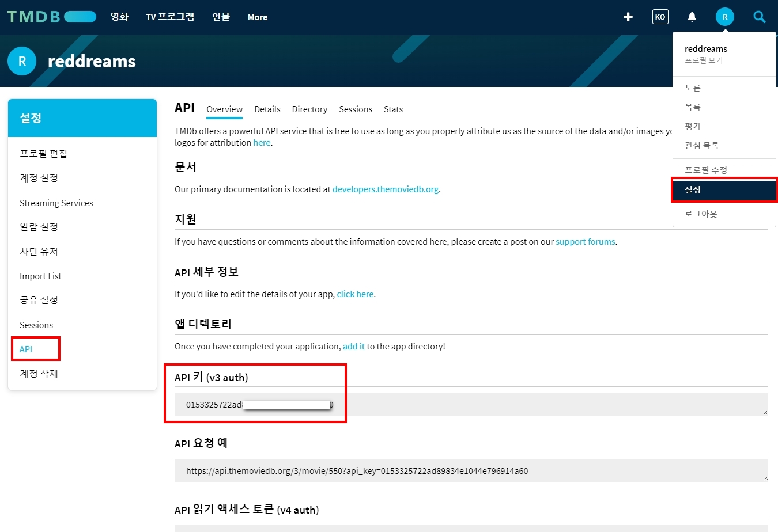The height and width of the screenshot is (532, 778).
Task: Click reddreams name in dropdown menu
Action: (x=706, y=49)
